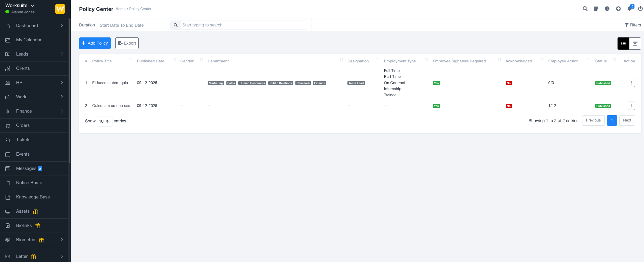The height and width of the screenshot is (262, 644).
Task: Expand the Finance sidebar menu
Action: [x=34, y=111]
